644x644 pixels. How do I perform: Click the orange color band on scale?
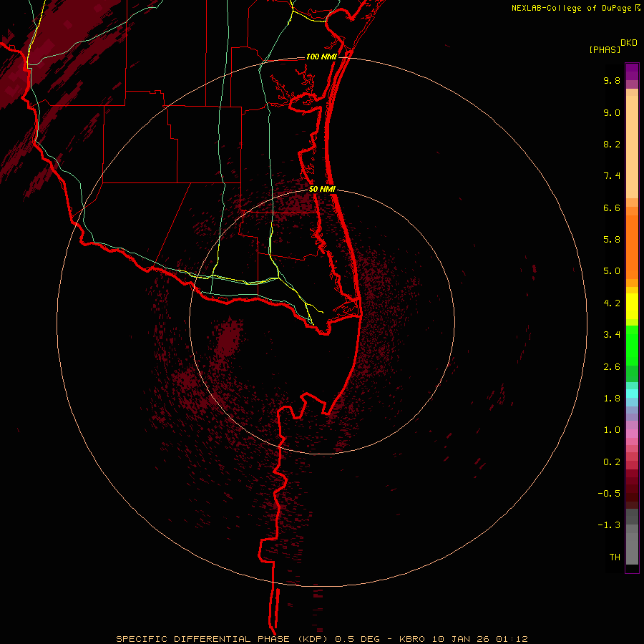632,248
